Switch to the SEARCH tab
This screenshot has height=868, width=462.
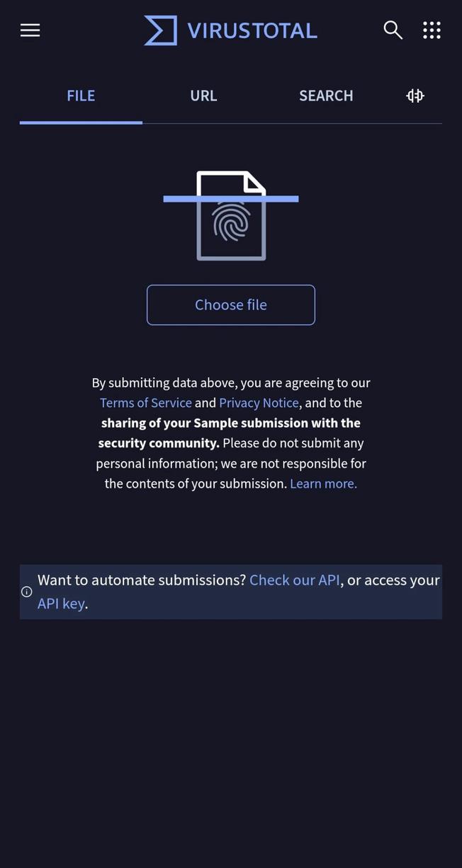click(326, 93)
